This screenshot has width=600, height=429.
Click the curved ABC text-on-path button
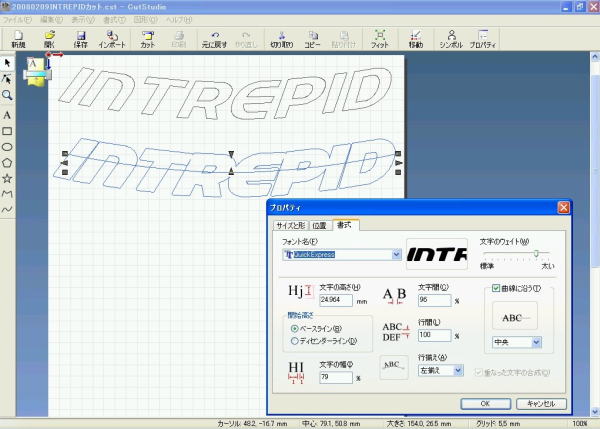pos(394,367)
